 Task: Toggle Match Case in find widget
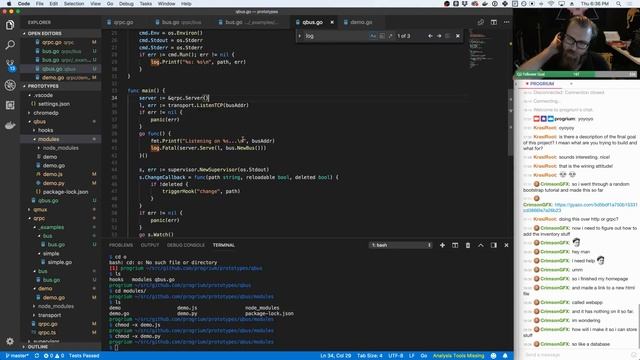pos(373,36)
